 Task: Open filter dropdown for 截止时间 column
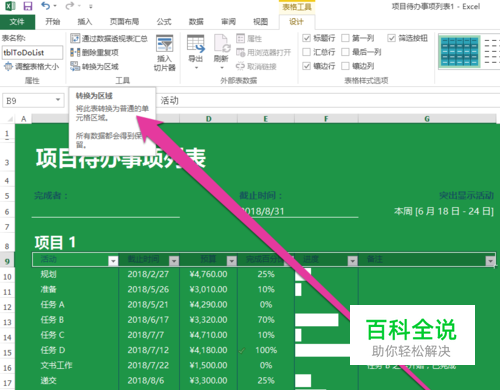click(x=174, y=261)
